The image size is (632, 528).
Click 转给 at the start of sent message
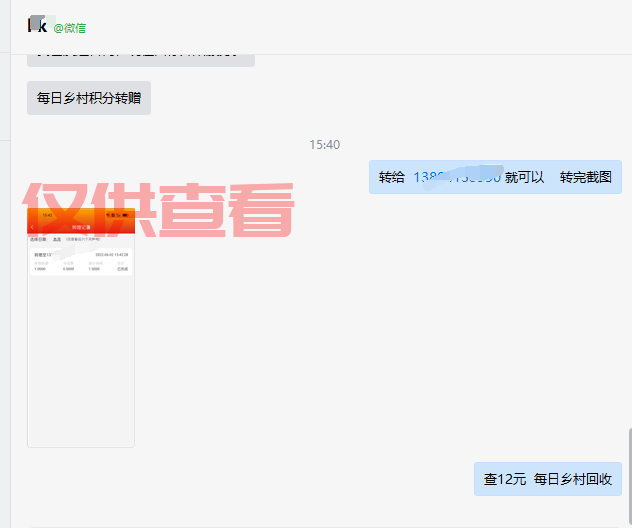[x=392, y=177]
